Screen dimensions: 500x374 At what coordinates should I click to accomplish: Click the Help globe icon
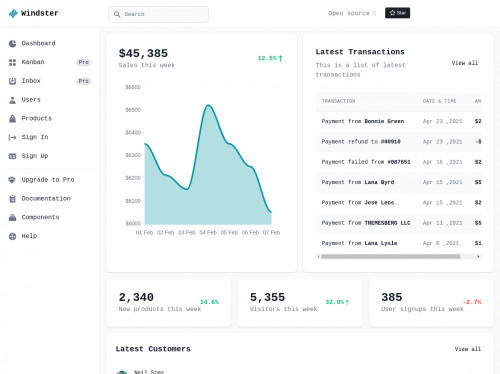coord(12,236)
